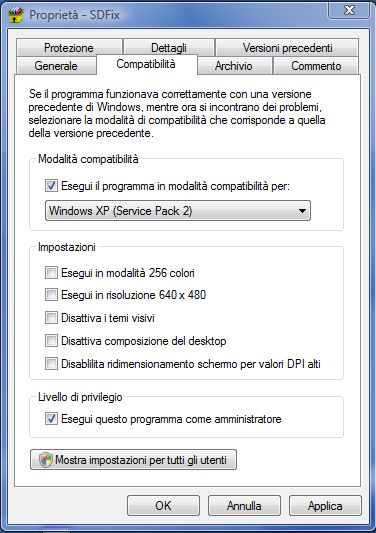Image resolution: width=376 pixels, height=533 pixels.
Task: Enable 'Esegui in risoluzione 640 x 480'
Action: 51,294
